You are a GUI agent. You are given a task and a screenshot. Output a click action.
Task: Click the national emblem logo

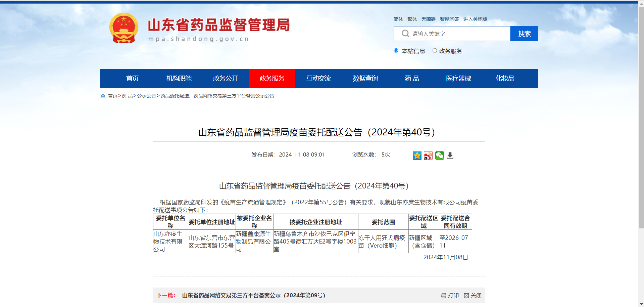pyautogui.click(x=124, y=29)
